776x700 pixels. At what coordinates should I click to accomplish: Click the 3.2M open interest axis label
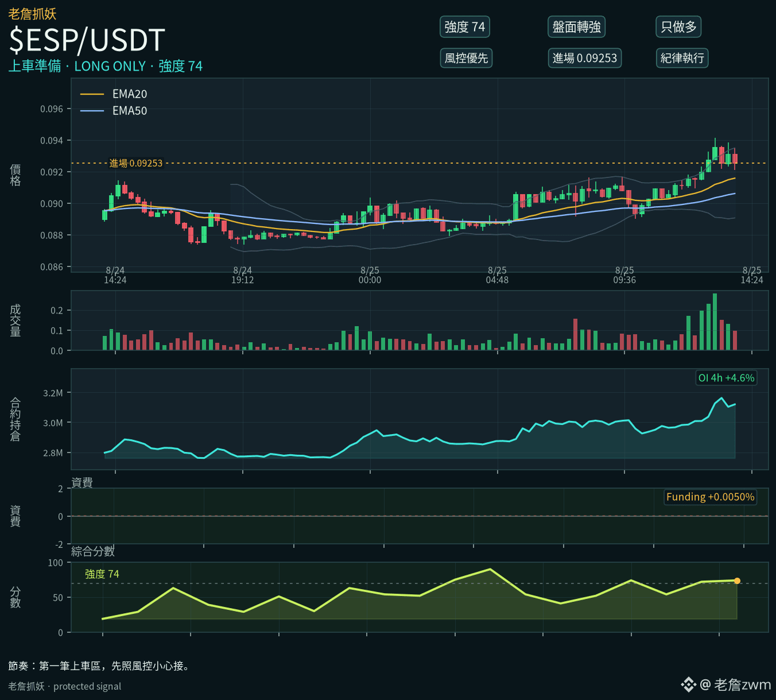click(x=53, y=393)
